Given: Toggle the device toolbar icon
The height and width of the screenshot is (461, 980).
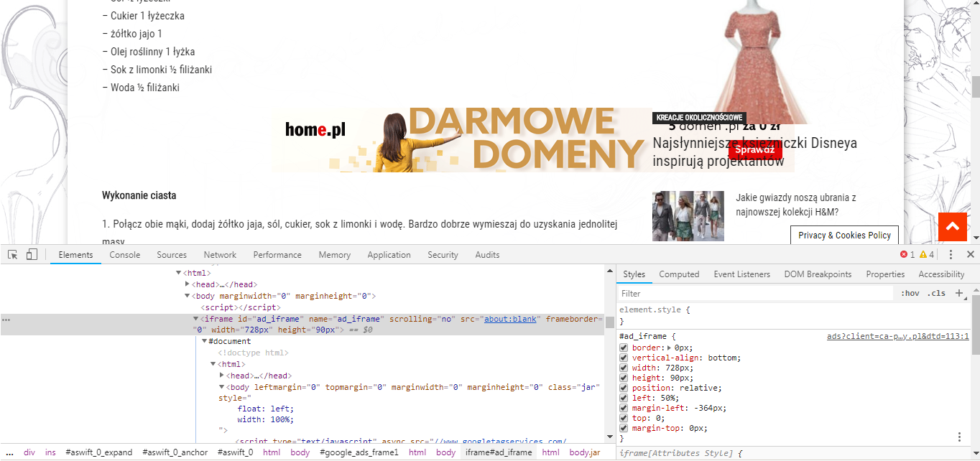Looking at the screenshot, I should coord(32,255).
